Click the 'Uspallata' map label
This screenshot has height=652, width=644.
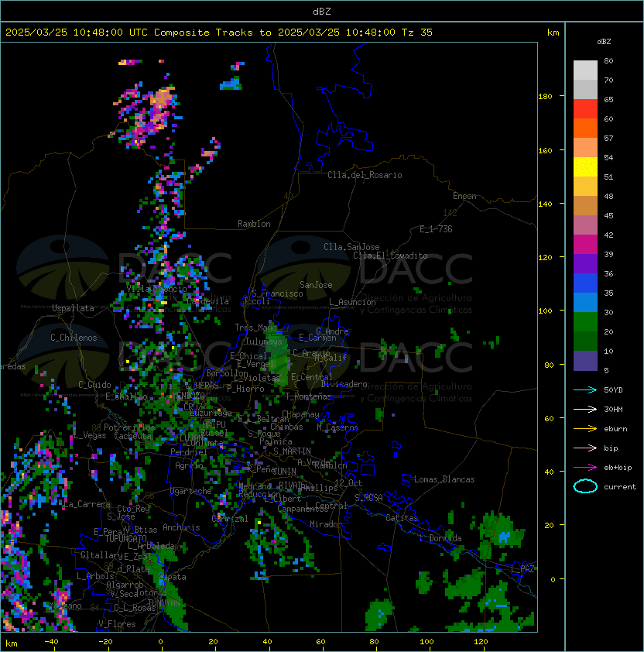click(73, 308)
